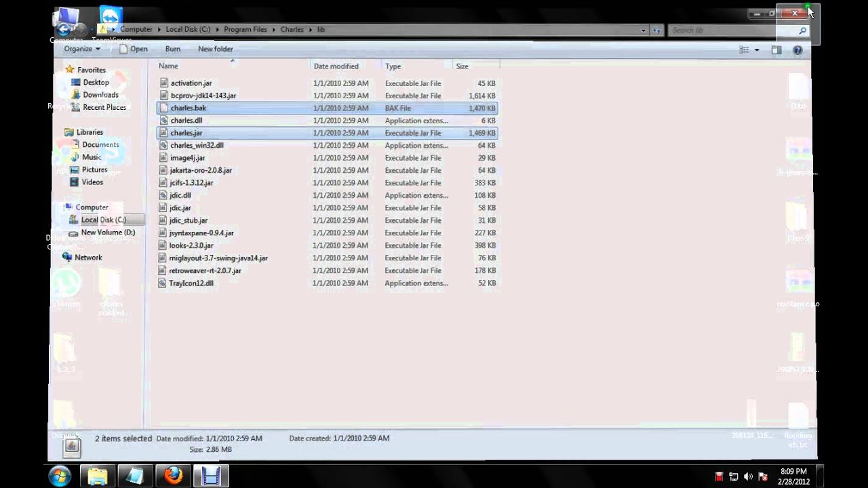Open the Organize dropdown menu

[82, 49]
